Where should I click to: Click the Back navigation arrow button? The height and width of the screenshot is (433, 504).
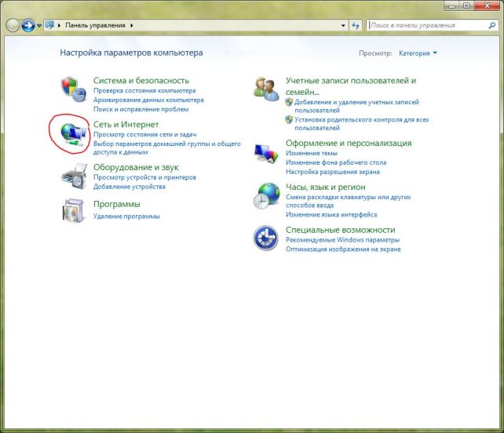(x=13, y=25)
